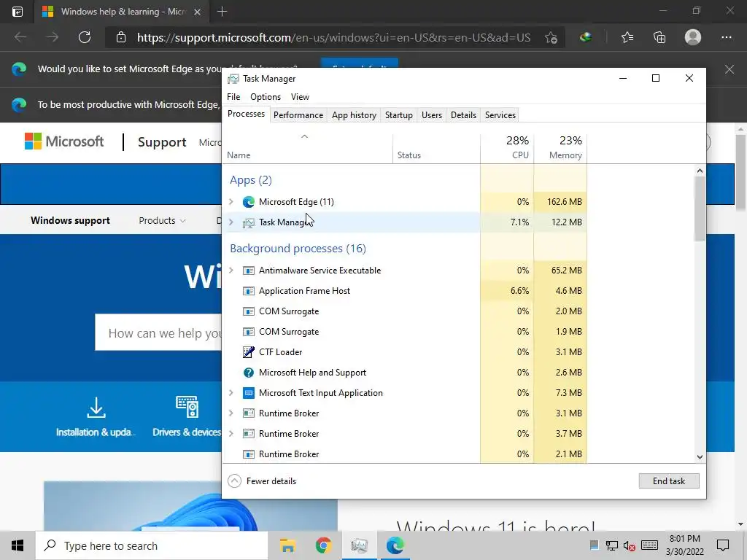Open the Support link in the page header
This screenshot has width=747, height=560.
pos(162,142)
